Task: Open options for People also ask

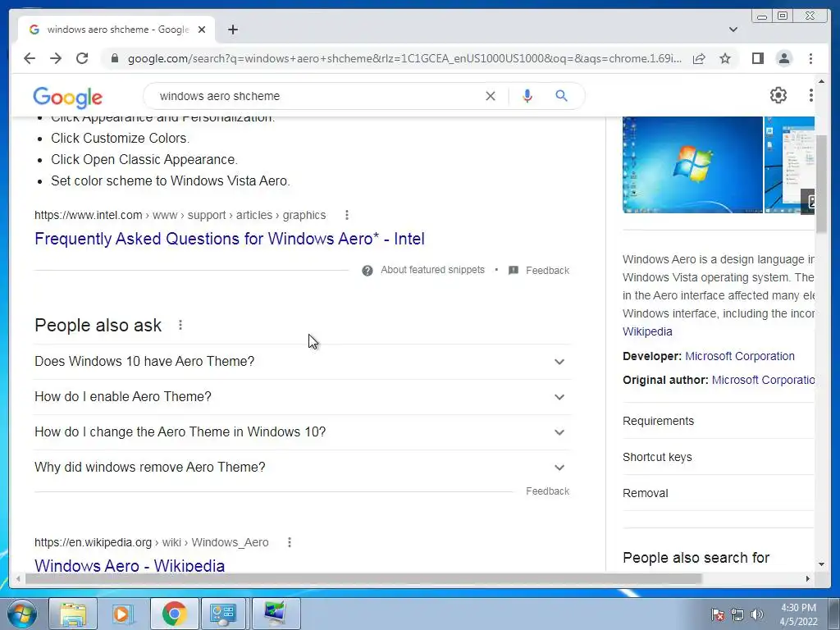Action: point(180,325)
